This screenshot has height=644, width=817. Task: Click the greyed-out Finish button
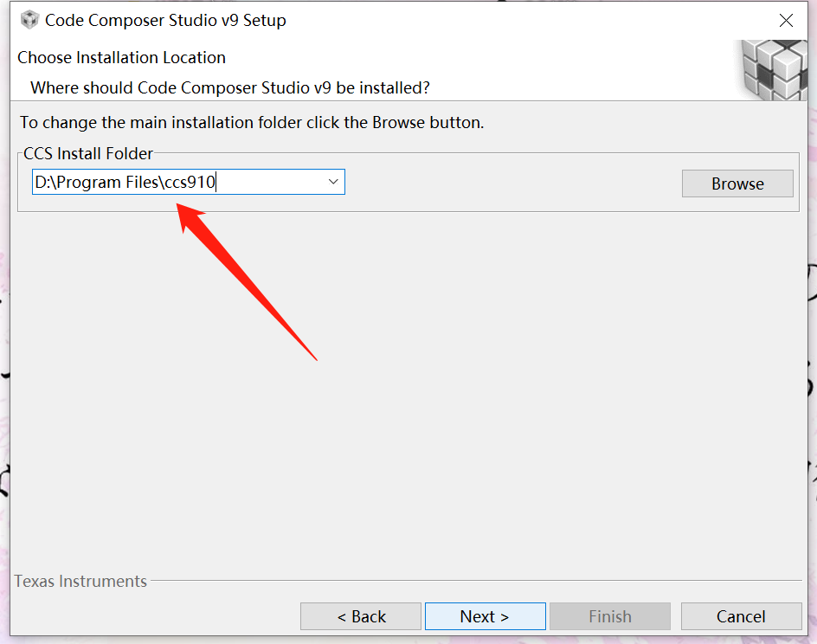(609, 616)
